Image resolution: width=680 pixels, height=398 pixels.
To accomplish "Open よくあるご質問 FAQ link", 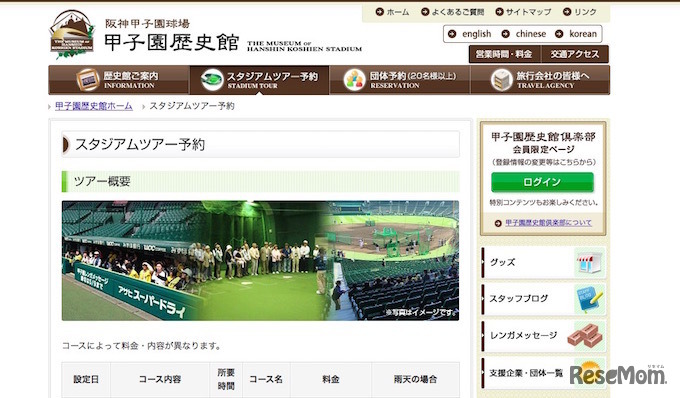I will (458, 12).
